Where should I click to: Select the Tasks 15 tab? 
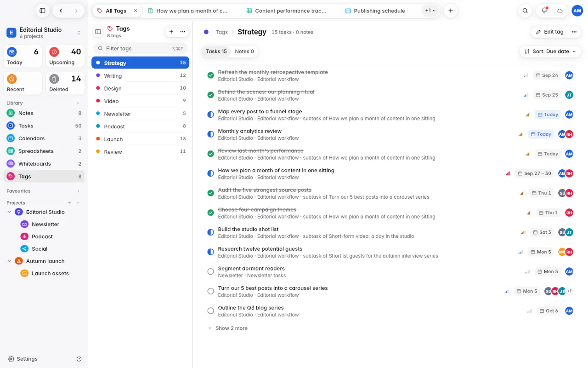[x=216, y=52]
